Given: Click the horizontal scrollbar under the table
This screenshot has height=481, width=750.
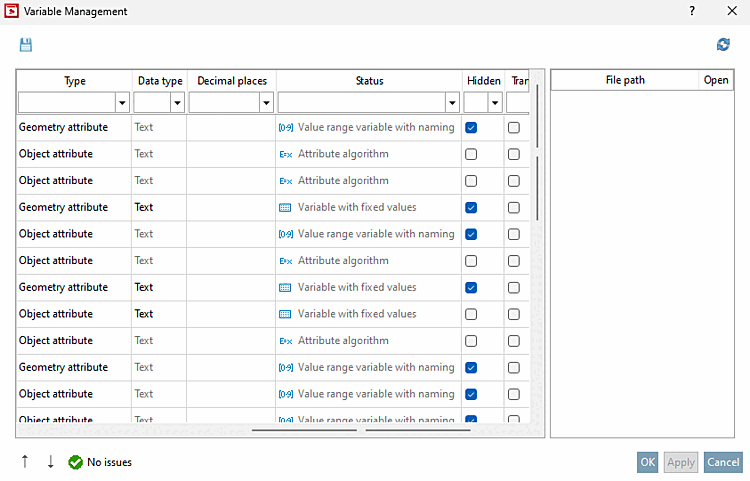Looking at the screenshot, I should pyautogui.click(x=304, y=430).
